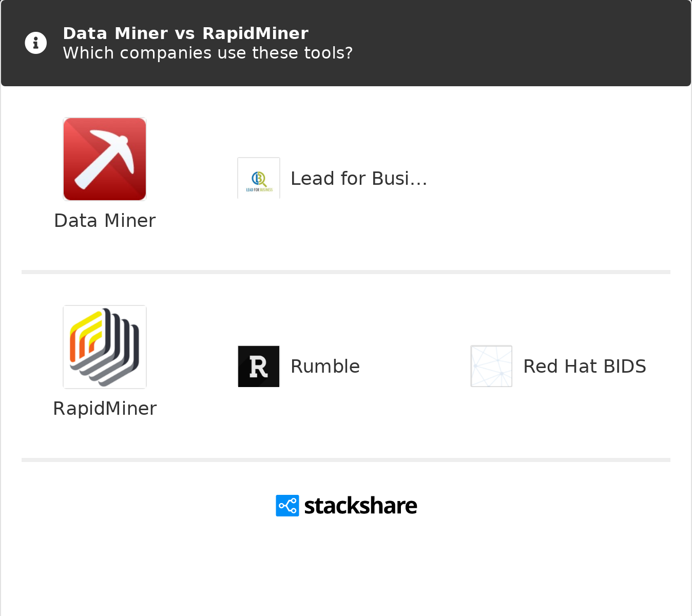Image resolution: width=692 pixels, height=616 pixels.
Task: Click the Data Miner pickaxe logo
Action: tap(105, 159)
